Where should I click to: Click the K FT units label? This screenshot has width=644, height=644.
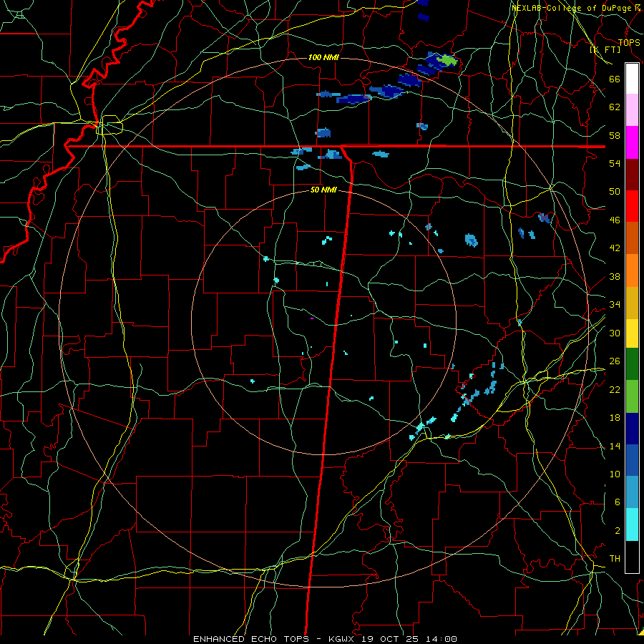click(605, 49)
